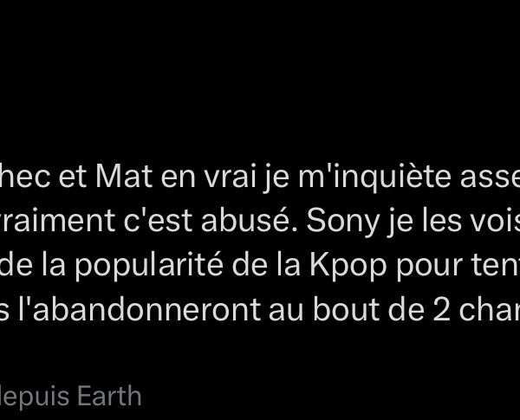Image resolution: width=520 pixels, height=420 pixels.
Task: Click the word 'au' before 'bout'
Action: coord(286,313)
